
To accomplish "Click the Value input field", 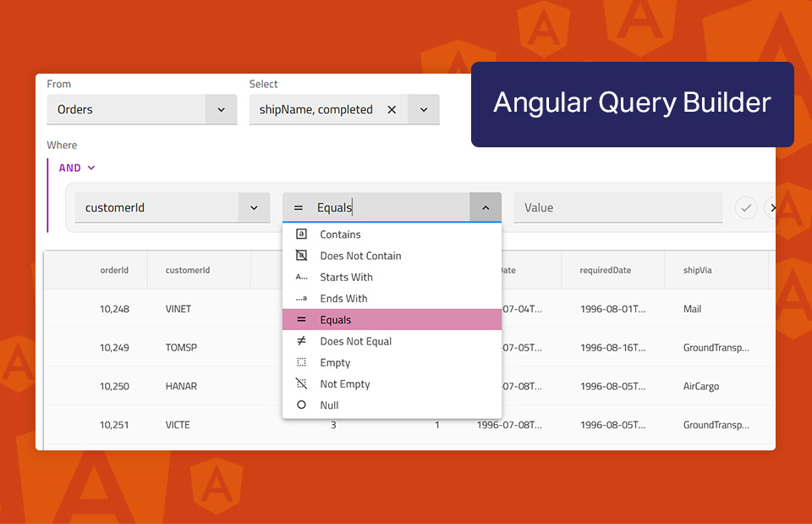I will click(617, 207).
